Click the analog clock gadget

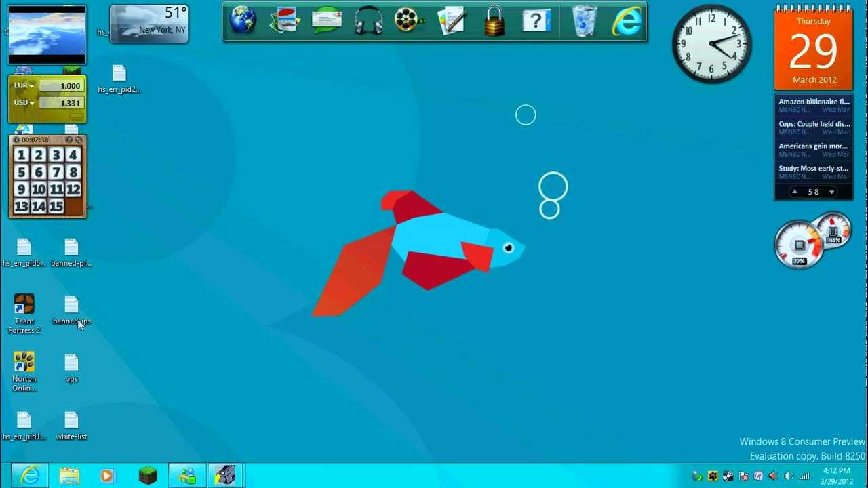(x=711, y=44)
